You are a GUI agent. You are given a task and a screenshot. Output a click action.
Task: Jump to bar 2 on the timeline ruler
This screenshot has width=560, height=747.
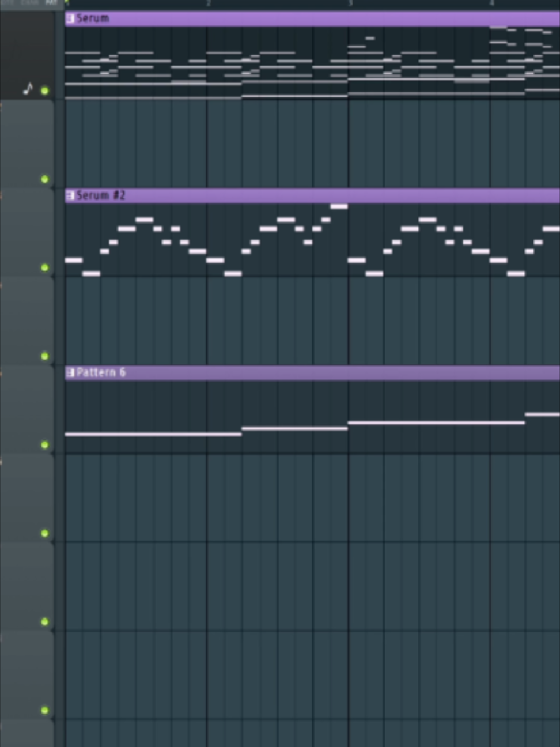209,3
